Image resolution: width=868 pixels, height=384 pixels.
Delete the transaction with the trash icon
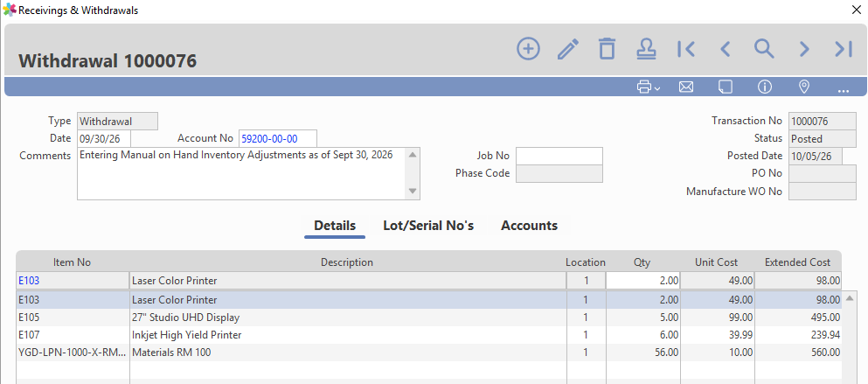click(608, 49)
